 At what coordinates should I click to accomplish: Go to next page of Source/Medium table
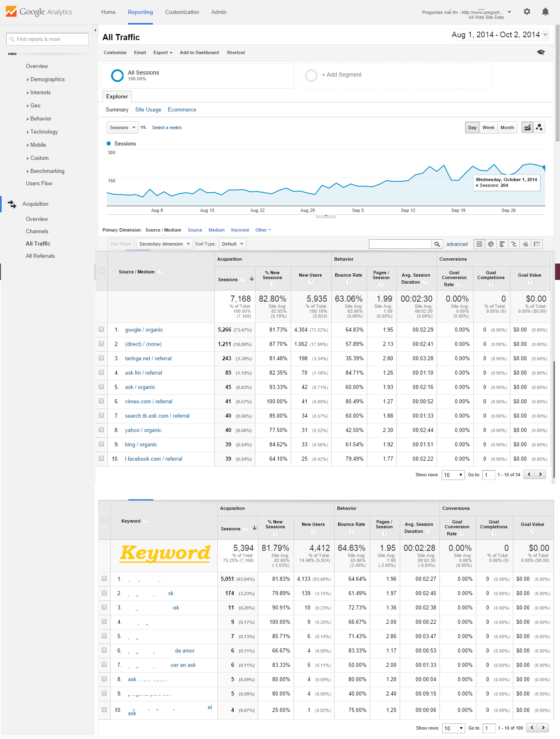tap(540, 474)
